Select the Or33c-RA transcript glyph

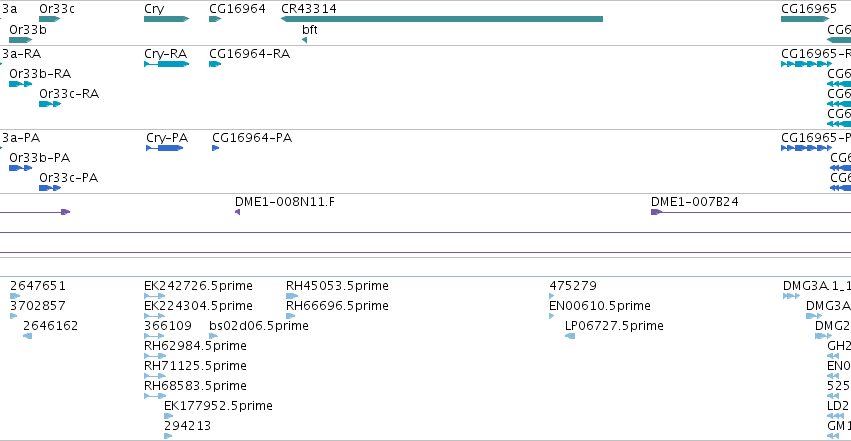(x=50, y=104)
